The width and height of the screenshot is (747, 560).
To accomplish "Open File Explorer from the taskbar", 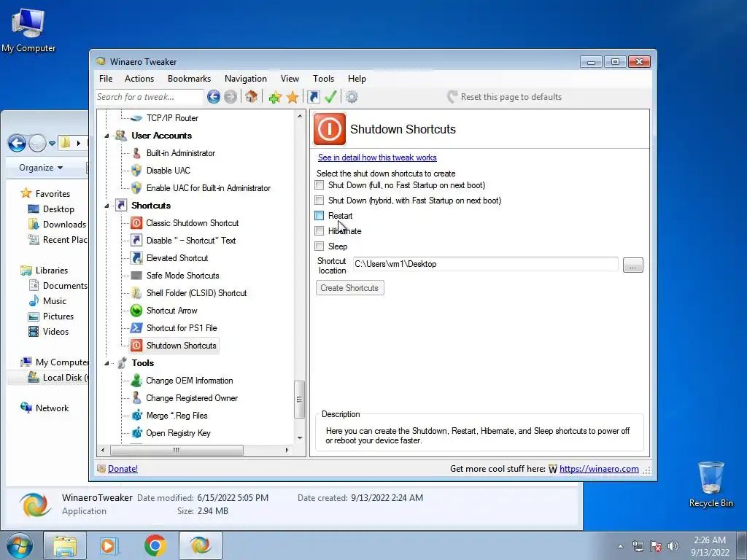I will (65, 545).
